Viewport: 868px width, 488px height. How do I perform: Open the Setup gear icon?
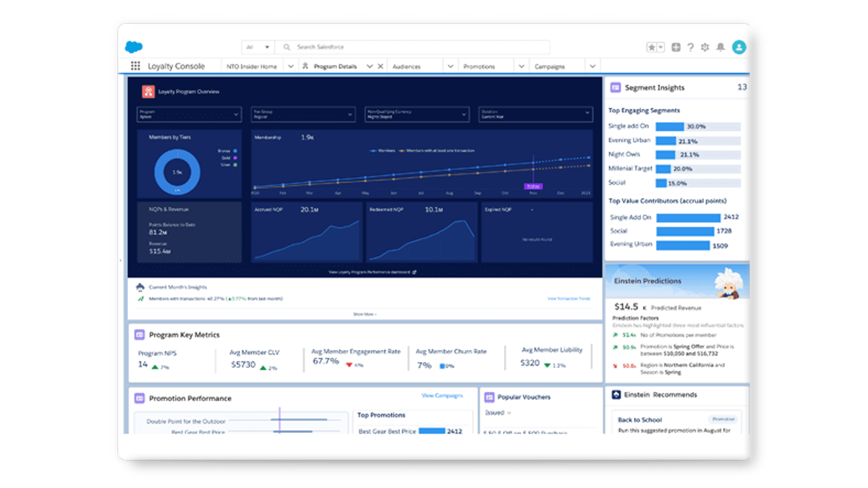[x=705, y=48]
